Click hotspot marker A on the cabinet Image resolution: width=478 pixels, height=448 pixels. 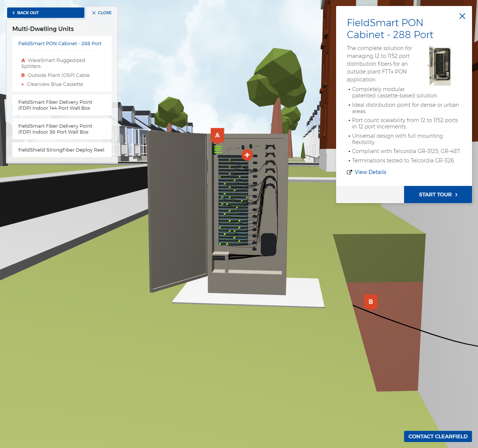click(x=217, y=136)
